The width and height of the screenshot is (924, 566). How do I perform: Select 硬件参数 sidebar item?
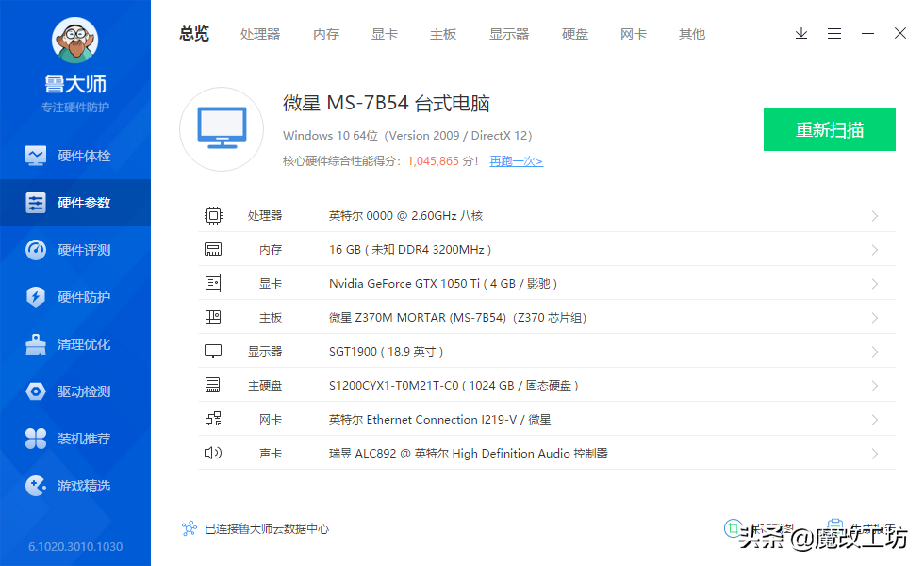coord(75,203)
